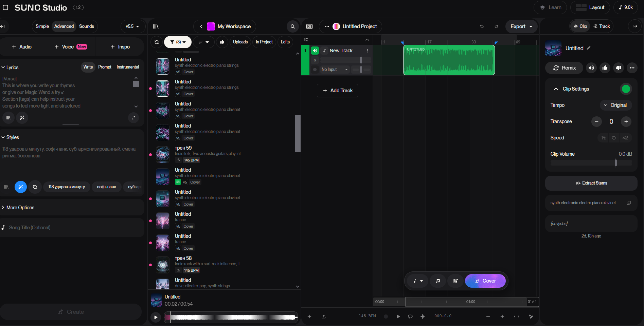Click the New Track volume slider

pyautogui.click(x=346, y=60)
